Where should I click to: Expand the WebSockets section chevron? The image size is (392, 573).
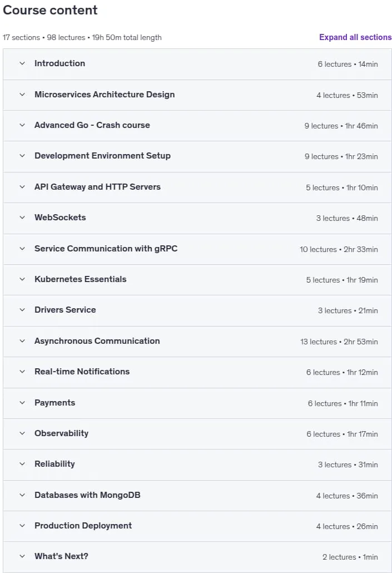(22, 218)
